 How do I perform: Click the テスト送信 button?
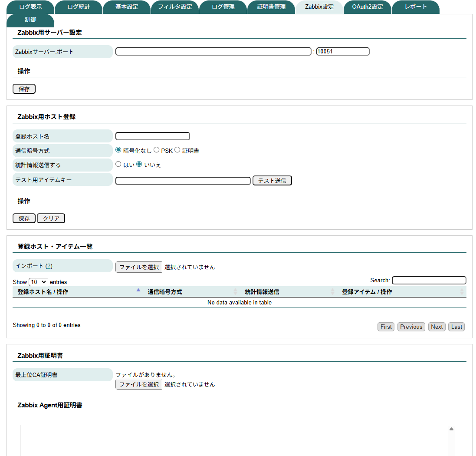click(x=272, y=181)
